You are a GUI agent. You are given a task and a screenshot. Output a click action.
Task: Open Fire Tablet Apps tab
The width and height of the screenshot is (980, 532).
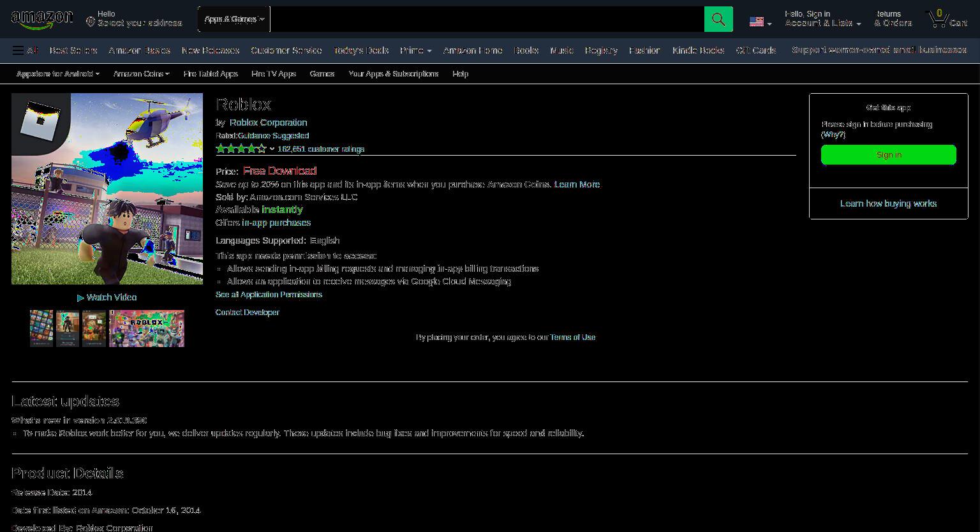[211, 74]
